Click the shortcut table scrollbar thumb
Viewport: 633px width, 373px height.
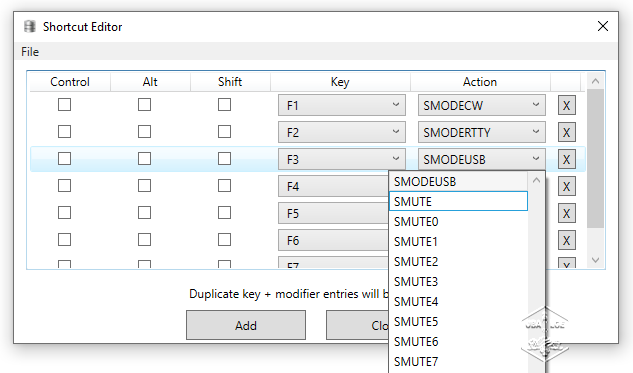tap(595, 159)
